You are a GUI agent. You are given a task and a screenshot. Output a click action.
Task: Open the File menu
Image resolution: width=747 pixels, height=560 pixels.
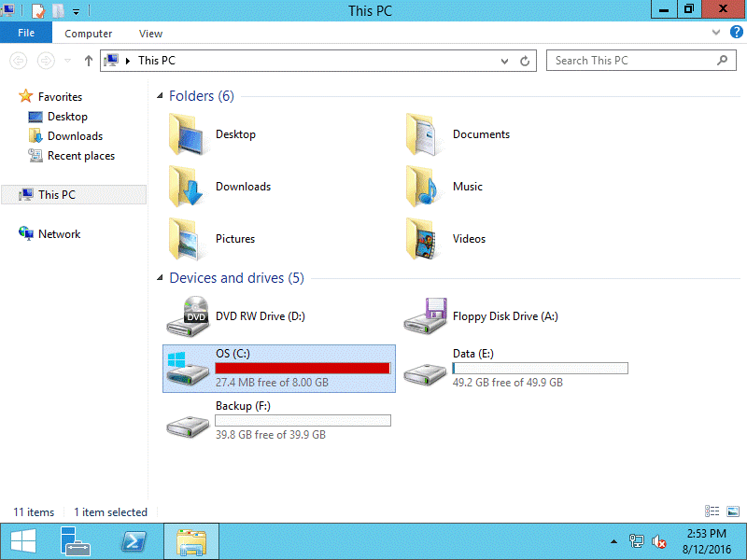coord(26,32)
